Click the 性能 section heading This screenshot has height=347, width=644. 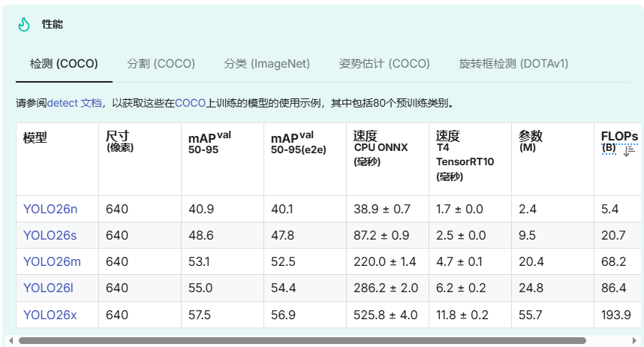(x=52, y=24)
